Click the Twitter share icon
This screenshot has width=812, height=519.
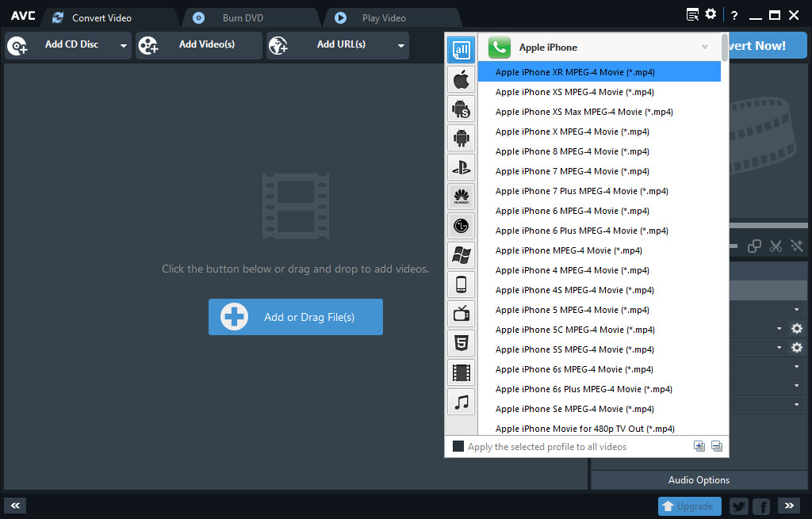(x=739, y=506)
